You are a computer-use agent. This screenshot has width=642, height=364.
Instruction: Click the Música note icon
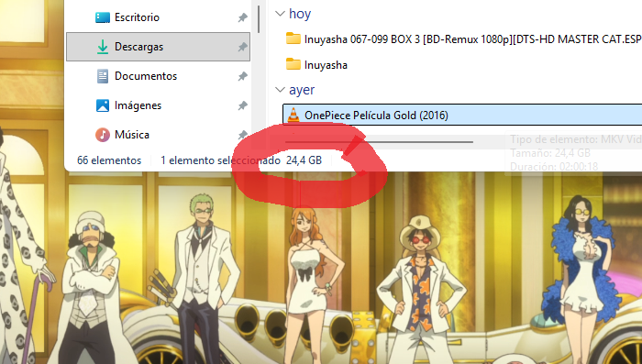[103, 134]
